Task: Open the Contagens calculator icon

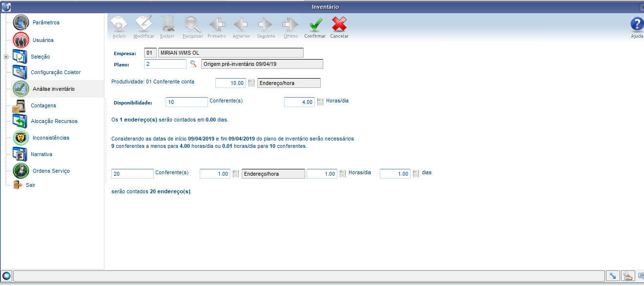Action: pos(19,105)
